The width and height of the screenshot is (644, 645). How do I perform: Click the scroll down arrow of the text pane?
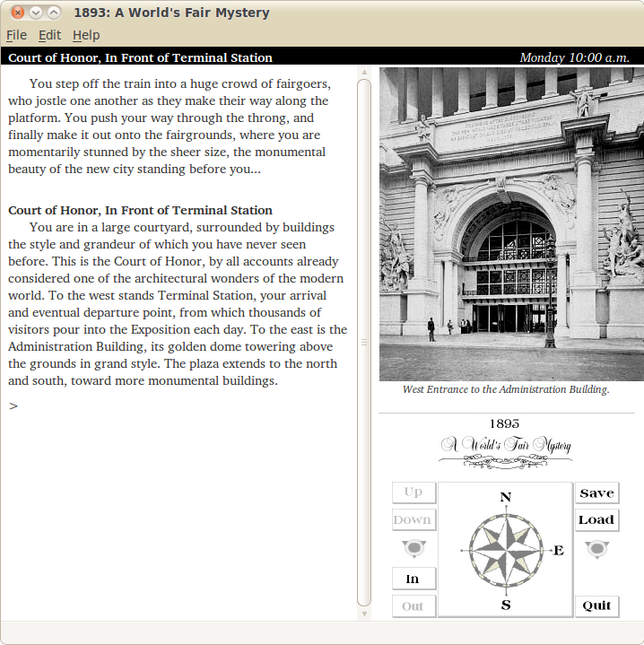[x=364, y=614]
